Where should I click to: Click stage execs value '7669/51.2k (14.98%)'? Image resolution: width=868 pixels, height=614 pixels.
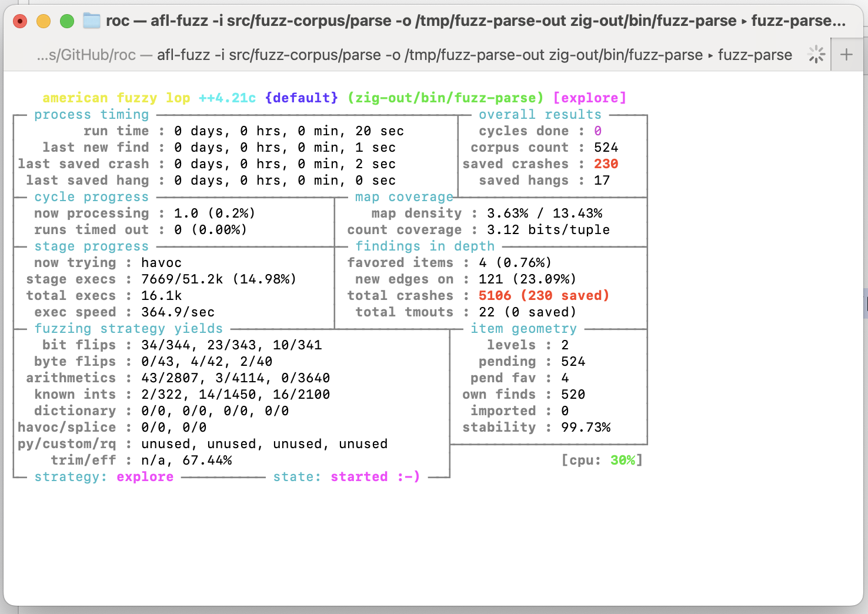pos(219,279)
